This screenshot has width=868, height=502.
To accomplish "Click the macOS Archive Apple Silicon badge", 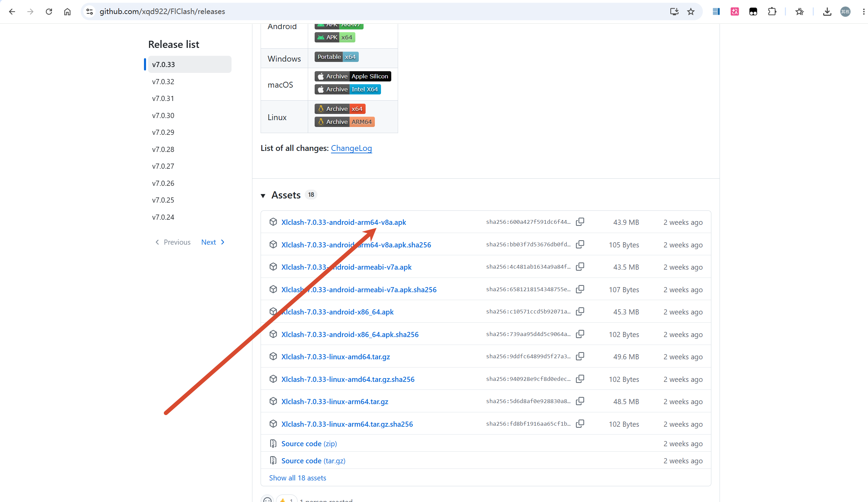I will click(353, 76).
